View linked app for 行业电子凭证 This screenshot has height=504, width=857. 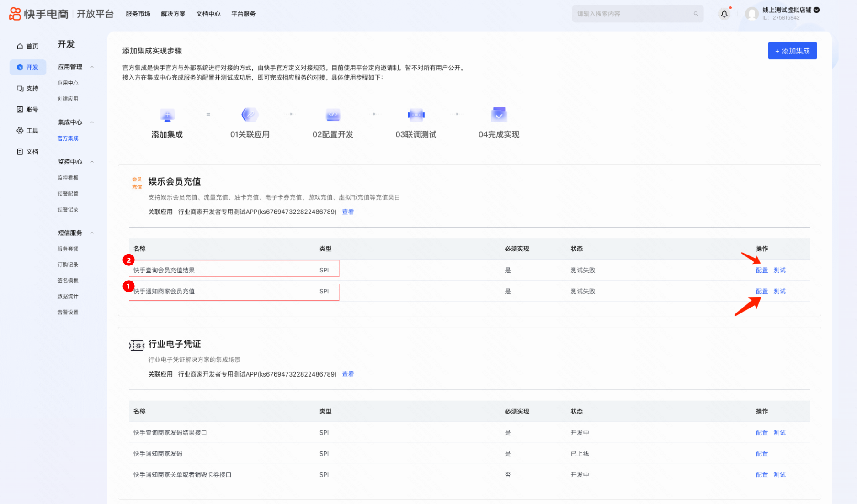coord(348,375)
